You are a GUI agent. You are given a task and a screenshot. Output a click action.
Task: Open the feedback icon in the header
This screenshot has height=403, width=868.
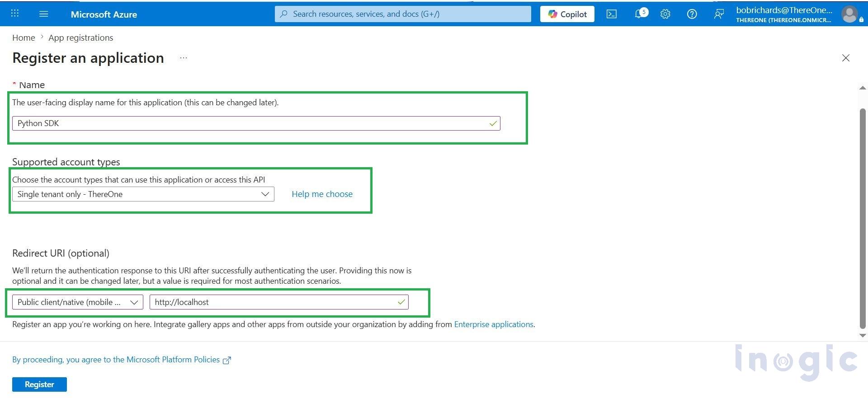click(x=719, y=14)
